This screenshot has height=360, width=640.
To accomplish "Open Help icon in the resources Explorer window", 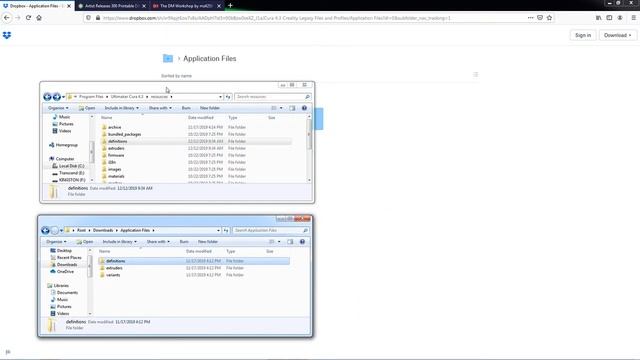I will pyautogui.click(x=304, y=108).
